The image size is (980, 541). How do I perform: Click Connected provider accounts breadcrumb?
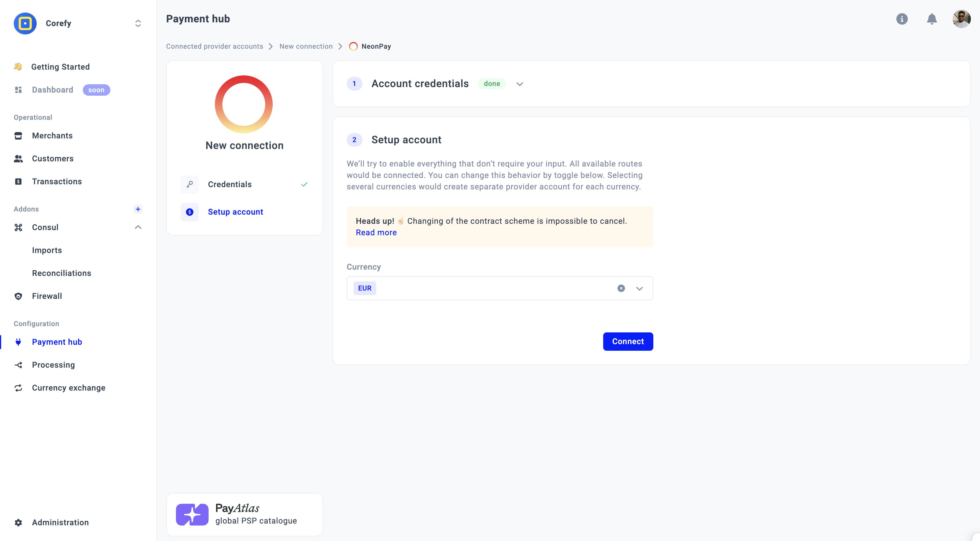click(x=215, y=46)
